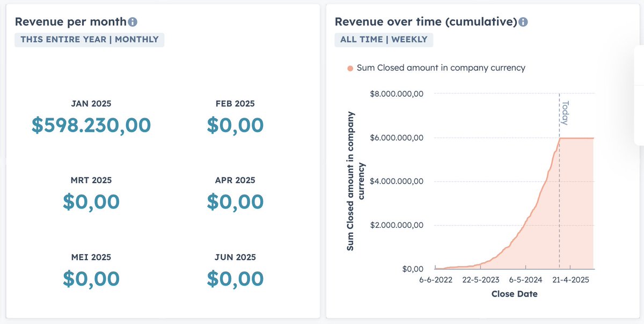Open the THIS ENTIRE YEAR | MONTHLY filter

[89, 39]
